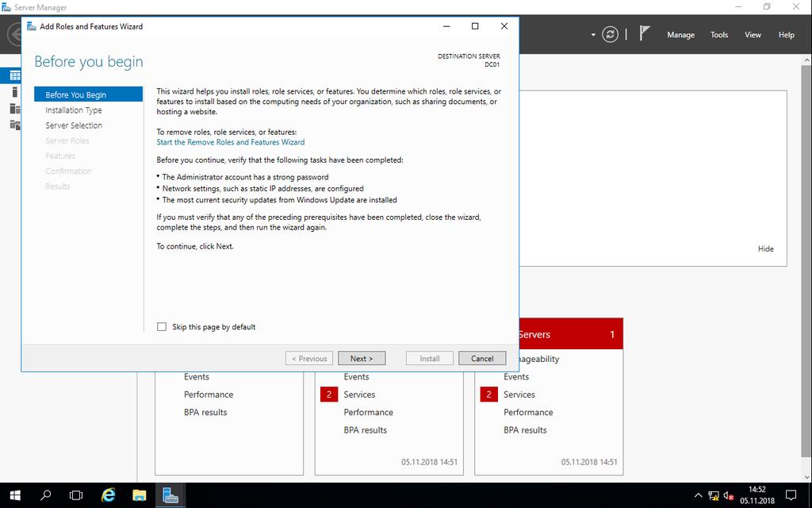Image resolution: width=812 pixels, height=508 pixels.
Task: Open Events in the left tile
Action: pos(197,377)
